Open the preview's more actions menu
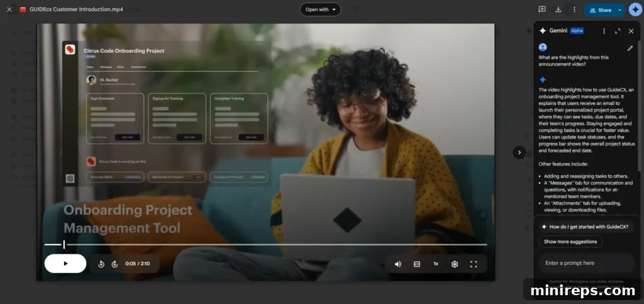Image resolution: width=644 pixels, height=304 pixels. (x=574, y=9)
